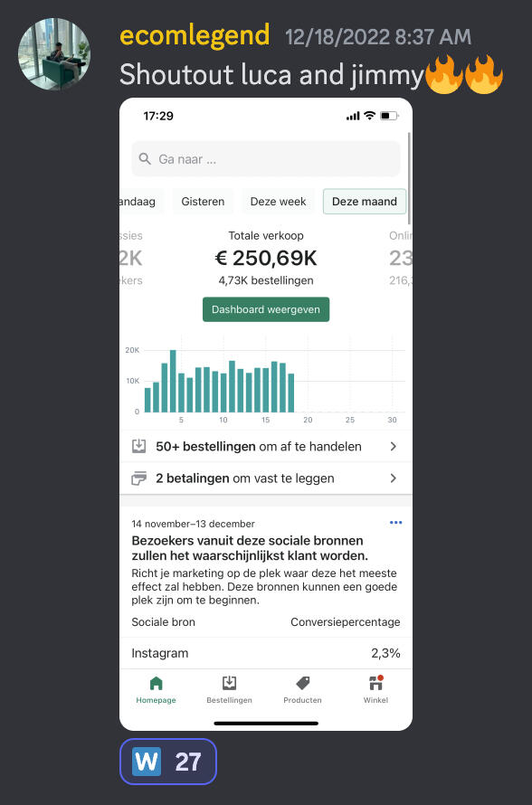532x805 pixels.
Task: Click ecomlegend's profile avatar
Action: click(54, 54)
